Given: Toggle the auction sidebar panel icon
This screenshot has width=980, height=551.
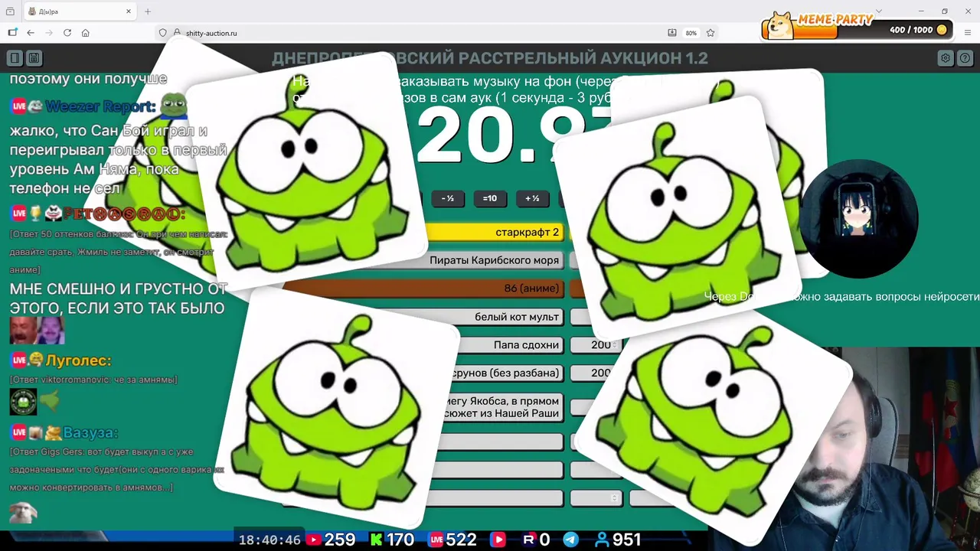Looking at the screenshot, I should tap(15, 58).
